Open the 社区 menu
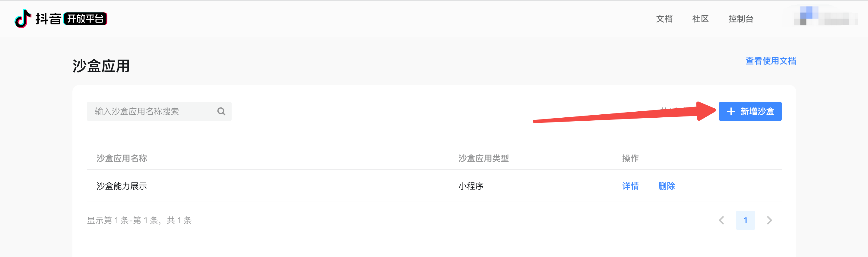Image resolution: width=868 pixels, height=257 pixels. point(700,19)
